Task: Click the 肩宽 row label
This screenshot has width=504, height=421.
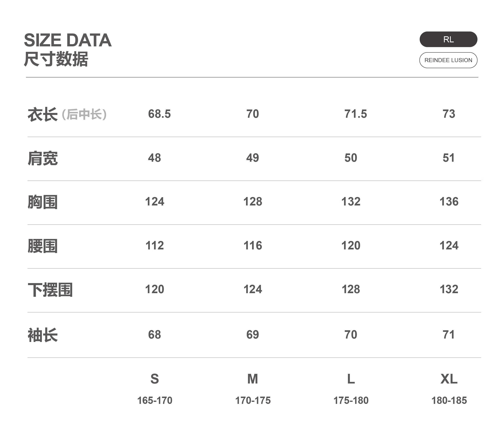Action: [x=43, y=158]
